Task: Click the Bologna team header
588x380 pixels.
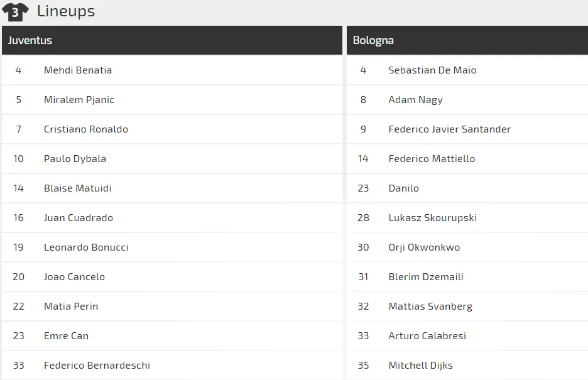Action: pyautogui.click(x=467, y=40)
